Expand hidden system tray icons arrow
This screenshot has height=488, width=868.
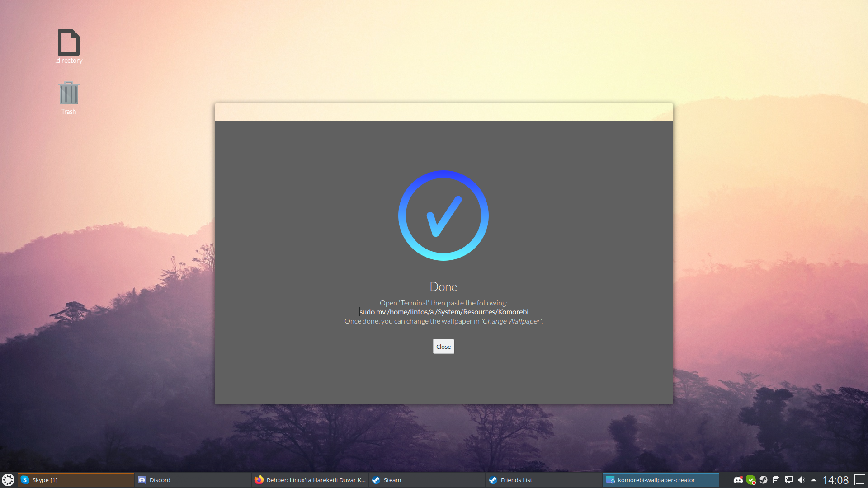point(814,480)
